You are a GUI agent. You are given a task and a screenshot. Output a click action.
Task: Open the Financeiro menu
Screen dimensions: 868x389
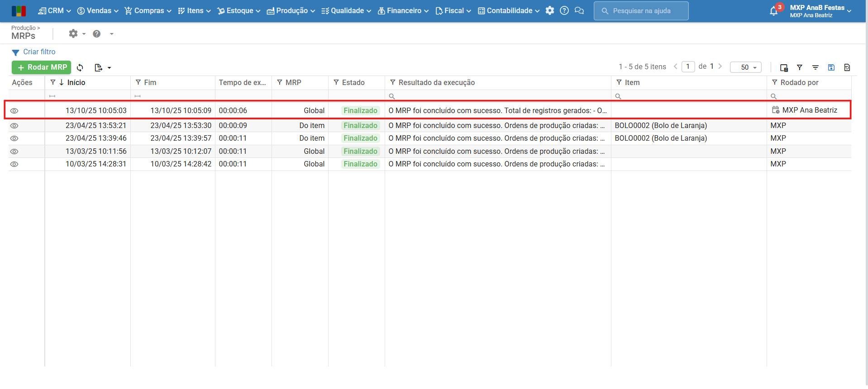[403, 11]
